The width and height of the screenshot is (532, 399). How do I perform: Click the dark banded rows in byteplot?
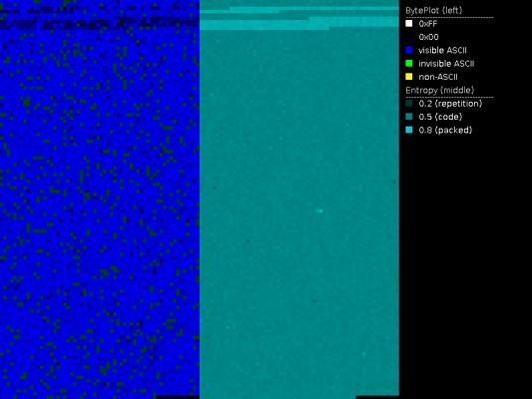99,24
